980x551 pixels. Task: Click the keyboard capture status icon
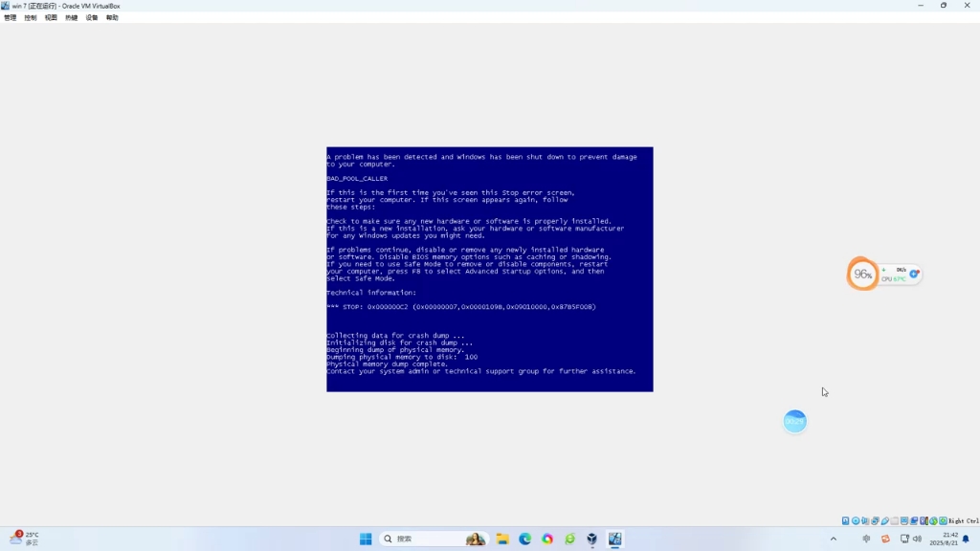click(943, 520)
